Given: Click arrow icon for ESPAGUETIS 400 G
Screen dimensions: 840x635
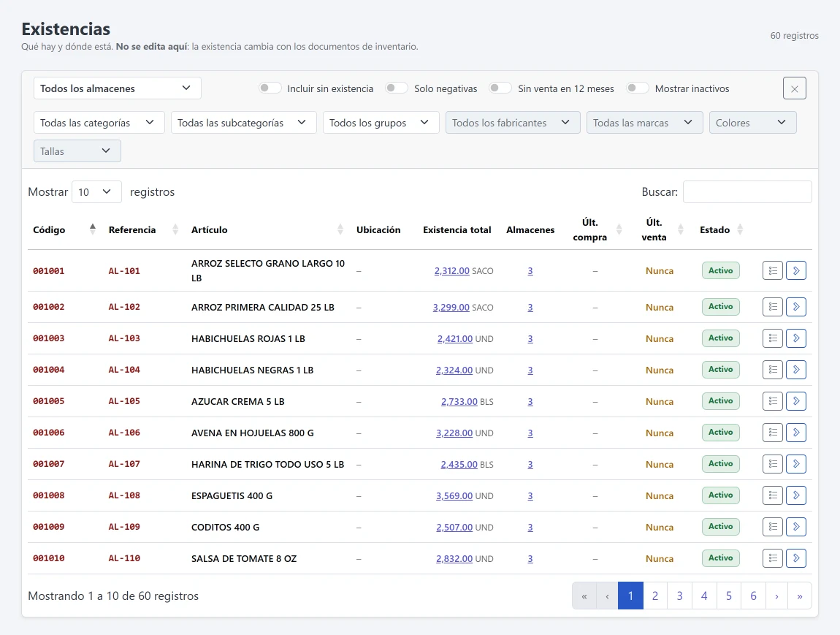Looking at the screenshot, I should [x=796, y=495].
